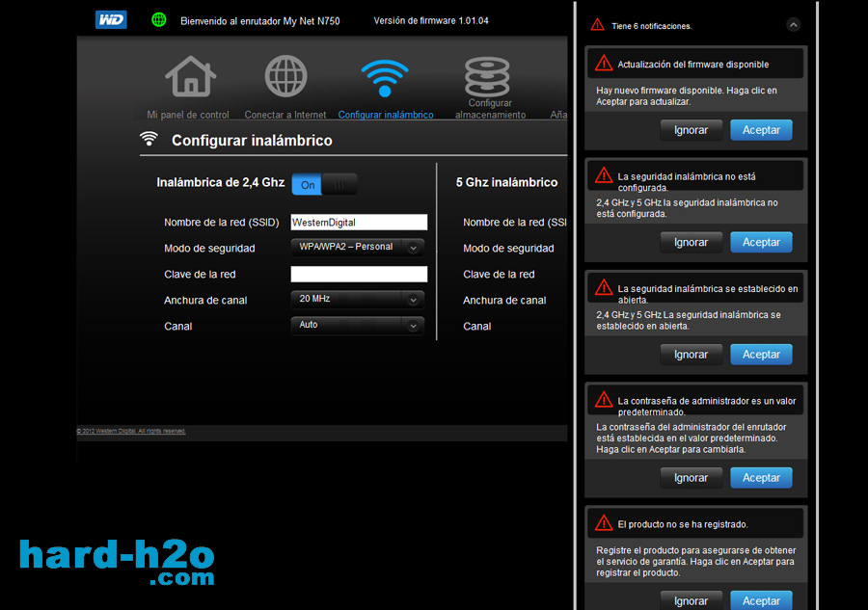Open the Canal Auto dropdown
The image size is (868, 610).
click(x=358, y=325)
